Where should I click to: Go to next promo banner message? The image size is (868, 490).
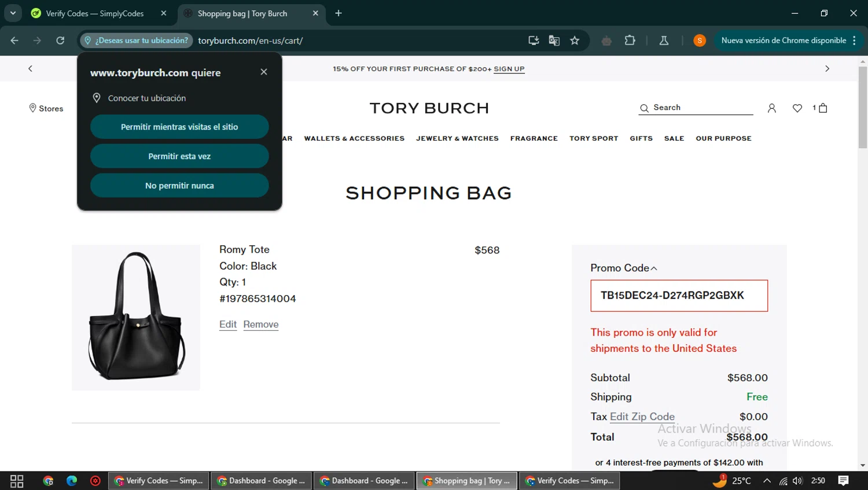tap(827, 68)
